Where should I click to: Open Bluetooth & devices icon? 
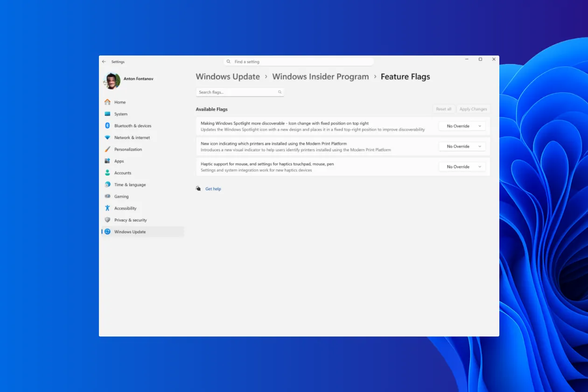[107, 126]
